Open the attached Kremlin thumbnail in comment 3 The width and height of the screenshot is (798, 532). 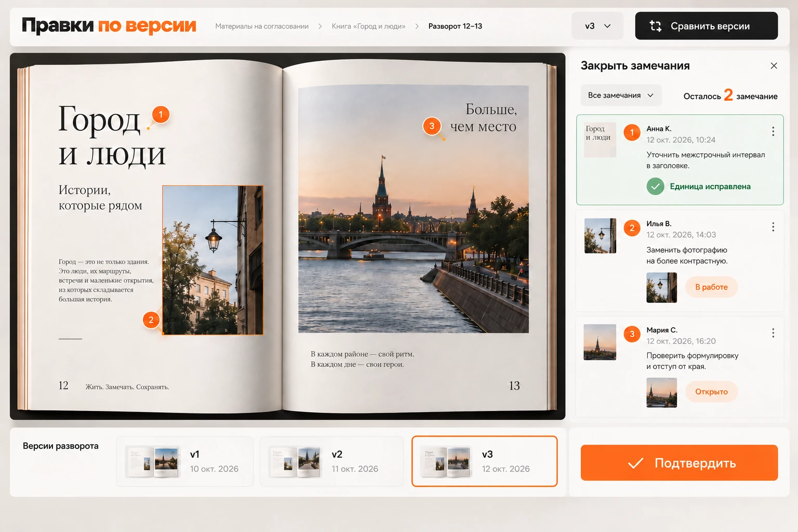(x=661, y=392)
